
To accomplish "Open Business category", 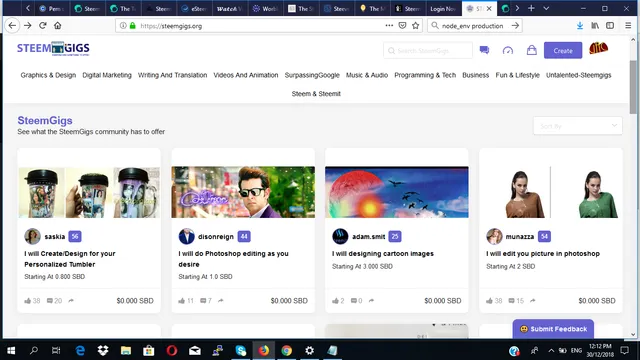I will click(476, 75).
